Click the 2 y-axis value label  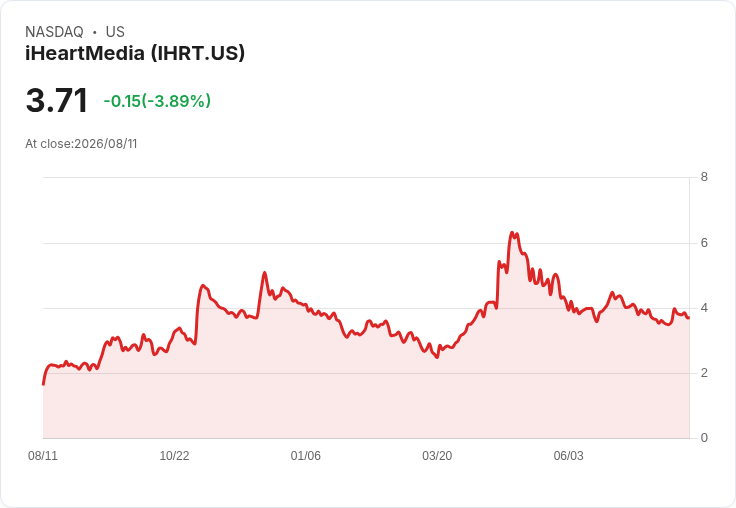point(704,373)
